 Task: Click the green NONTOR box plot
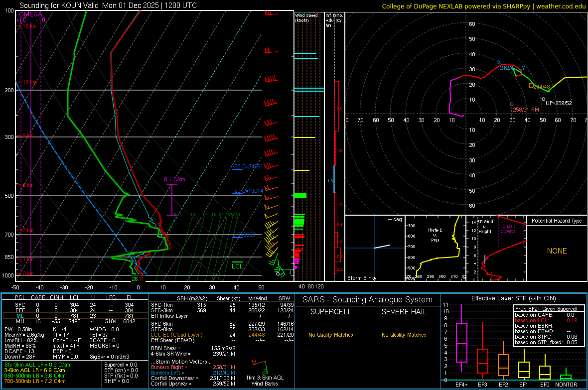(566, 374)
